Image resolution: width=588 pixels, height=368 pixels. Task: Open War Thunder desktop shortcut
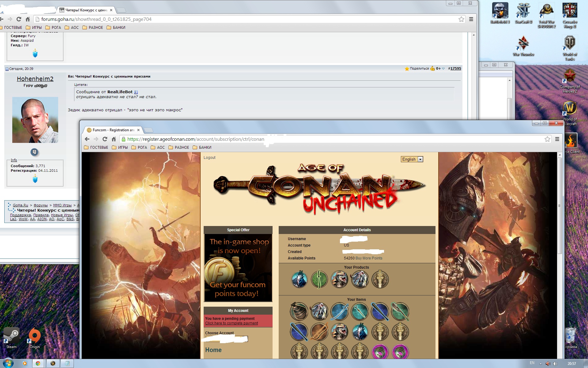(523, 44)
